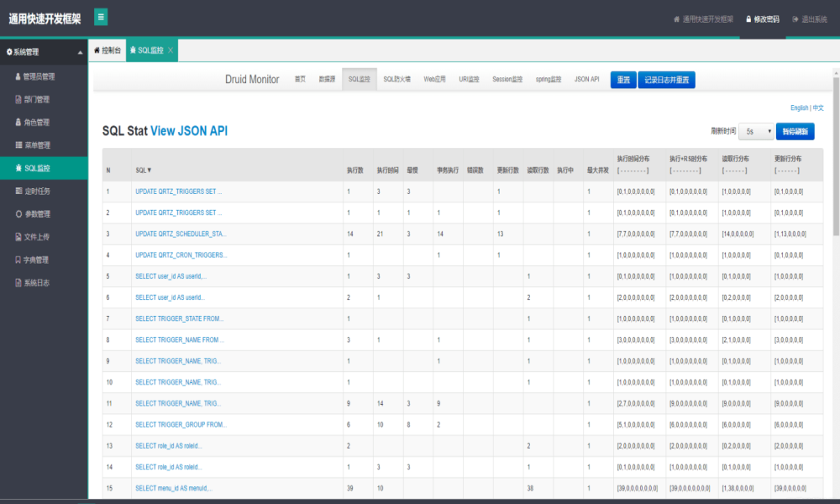This screenshot has height=504, width=840.
Task: Collapse the 系统管理 menu group
Action: [44, 52]
